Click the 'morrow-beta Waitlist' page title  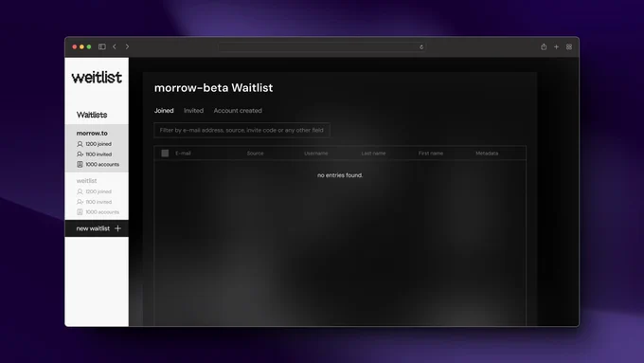click(x=214, y=88)
